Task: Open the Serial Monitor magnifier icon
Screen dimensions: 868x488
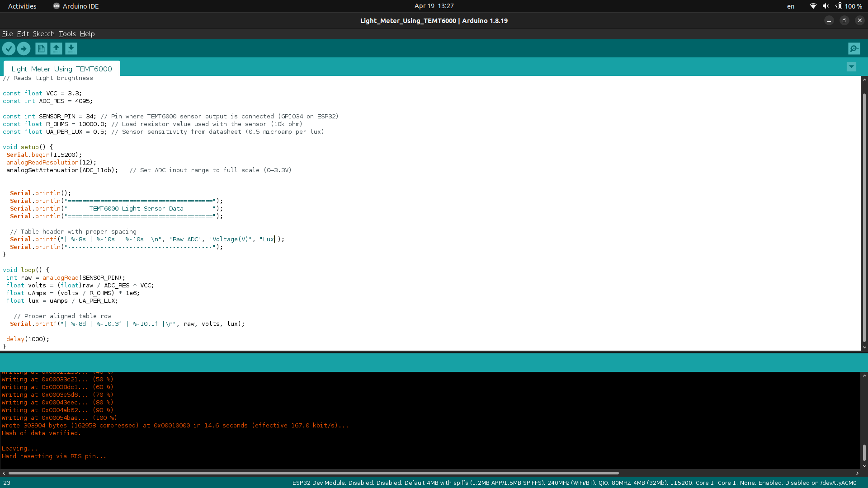Action: point(854,48)
